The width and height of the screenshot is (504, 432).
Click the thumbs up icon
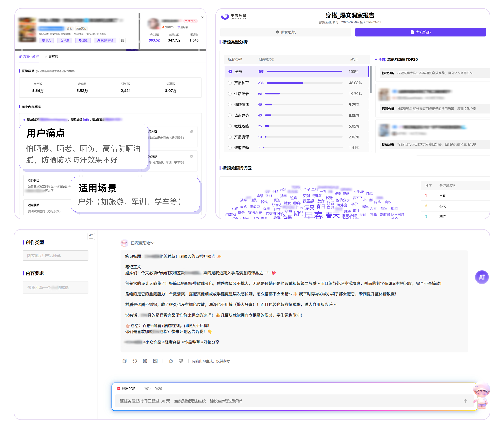(x=171, y=361)
